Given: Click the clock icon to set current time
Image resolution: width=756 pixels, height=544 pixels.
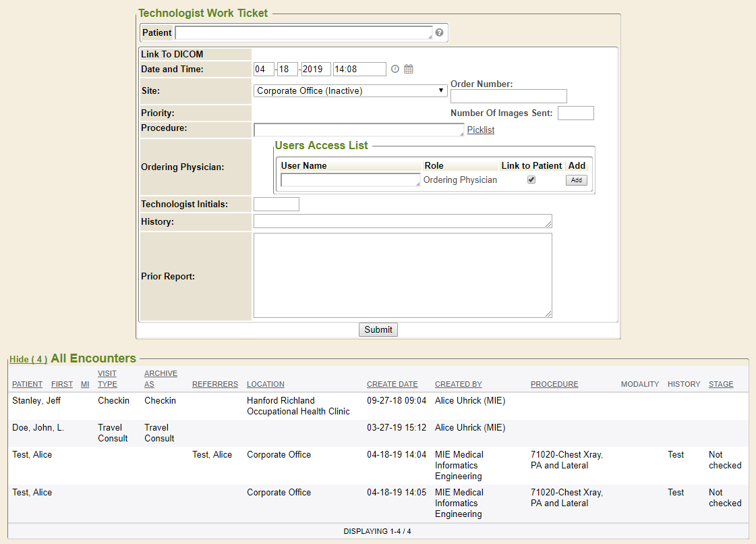Looking at the screenshot, I should (x=395, y=69).
